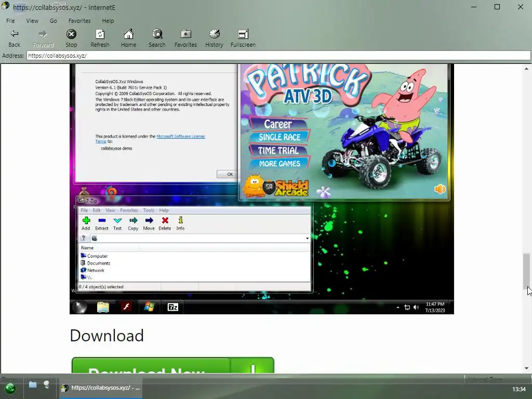Mute the game using speaker icon

coord(440,189)
